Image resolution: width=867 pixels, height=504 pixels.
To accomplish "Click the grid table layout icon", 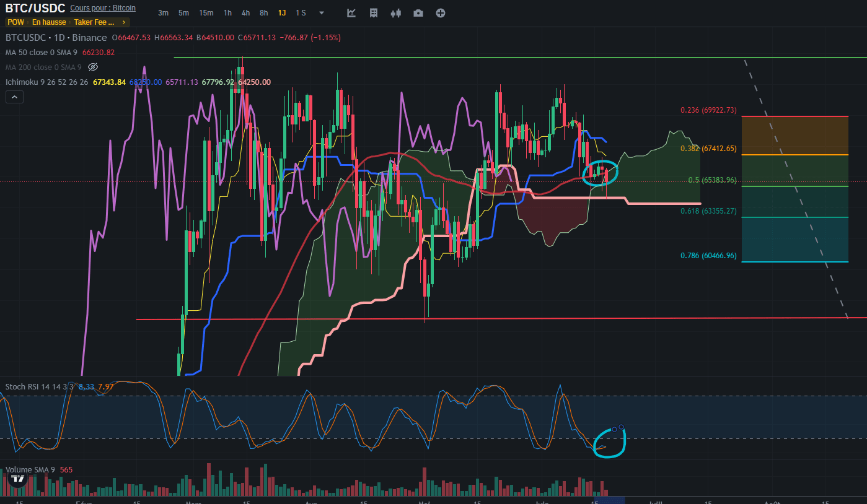I will [x=374, y=13].
